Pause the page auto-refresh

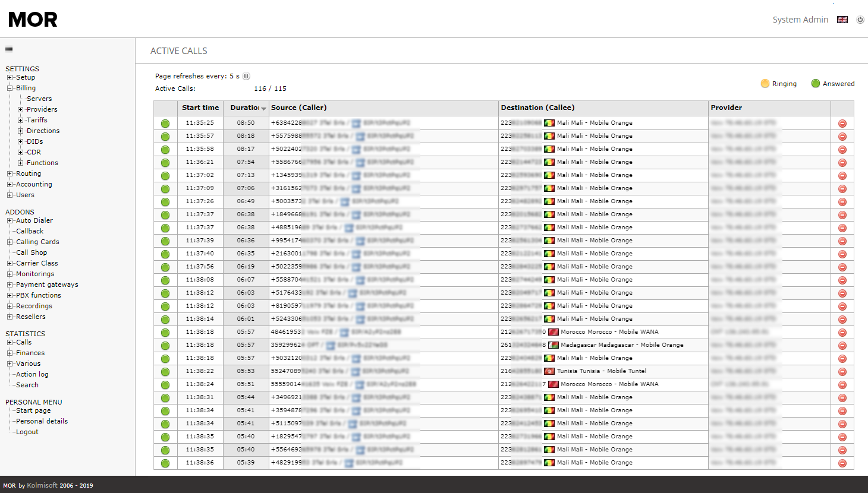pos(246,76)
